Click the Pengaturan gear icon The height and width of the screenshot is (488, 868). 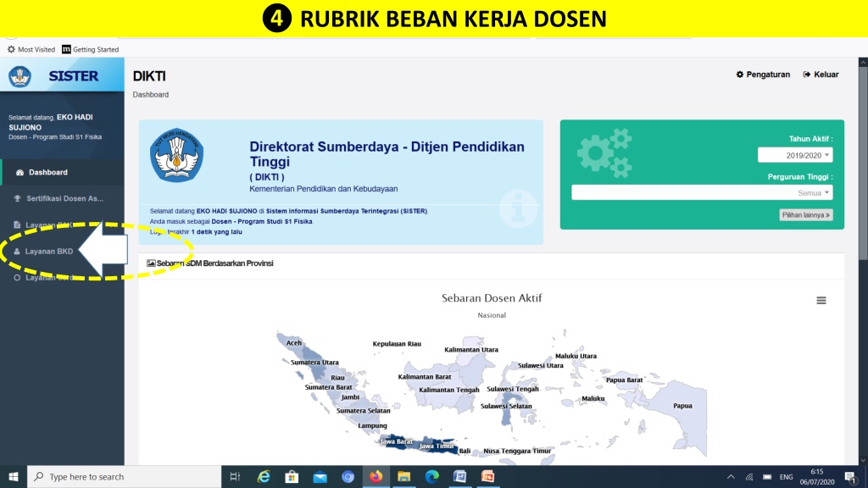pos(739,75)
